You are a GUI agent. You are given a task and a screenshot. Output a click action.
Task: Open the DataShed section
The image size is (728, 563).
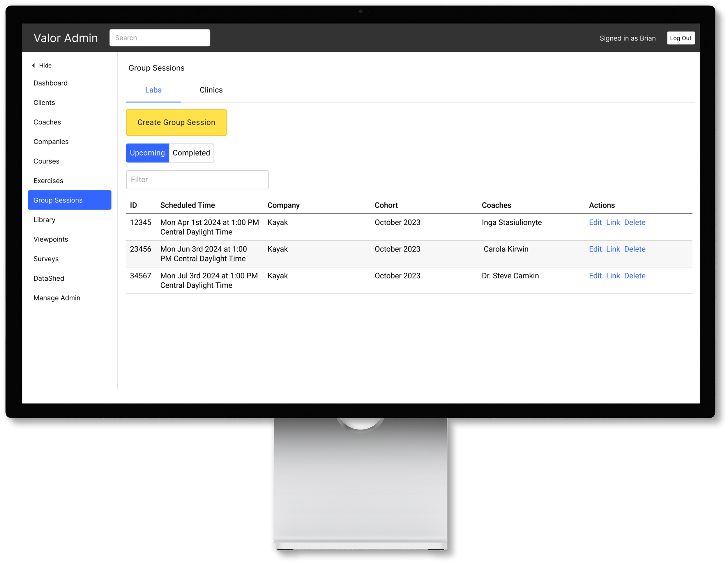tap(49, 278)
